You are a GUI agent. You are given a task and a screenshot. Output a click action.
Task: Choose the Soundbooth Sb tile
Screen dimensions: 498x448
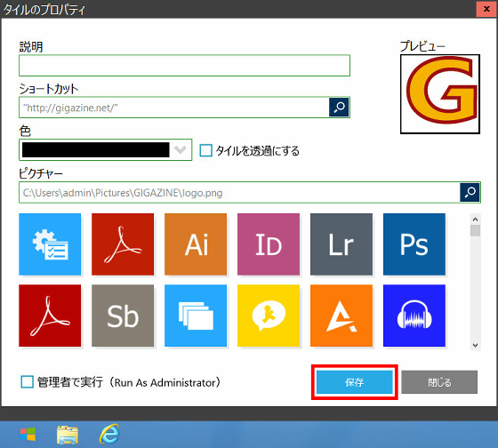123,316
